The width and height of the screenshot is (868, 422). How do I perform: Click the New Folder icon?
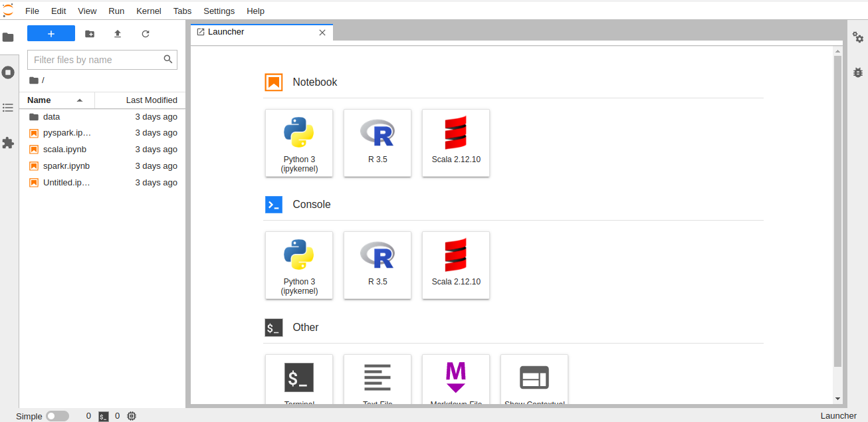point(90,34)
